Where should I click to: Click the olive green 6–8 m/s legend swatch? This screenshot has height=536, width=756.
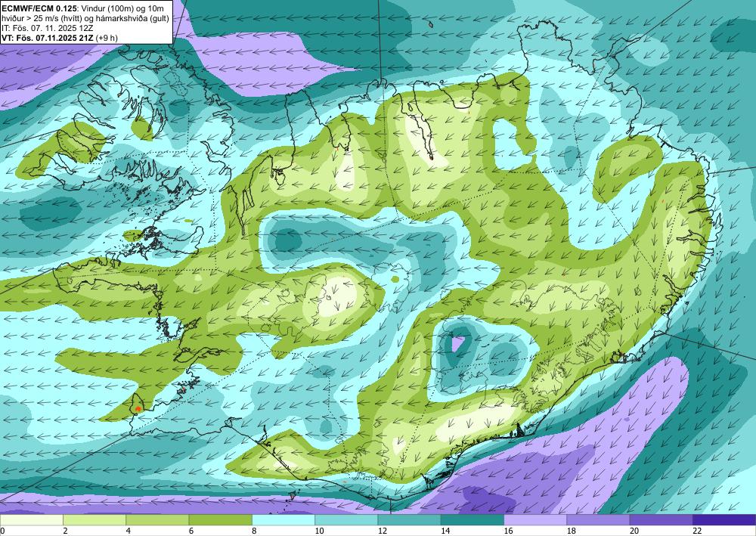pos(220,520)
